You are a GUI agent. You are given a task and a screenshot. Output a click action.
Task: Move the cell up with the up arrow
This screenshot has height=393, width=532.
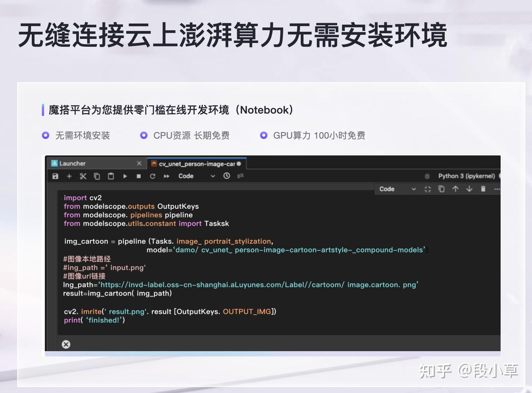click(455, 189)
